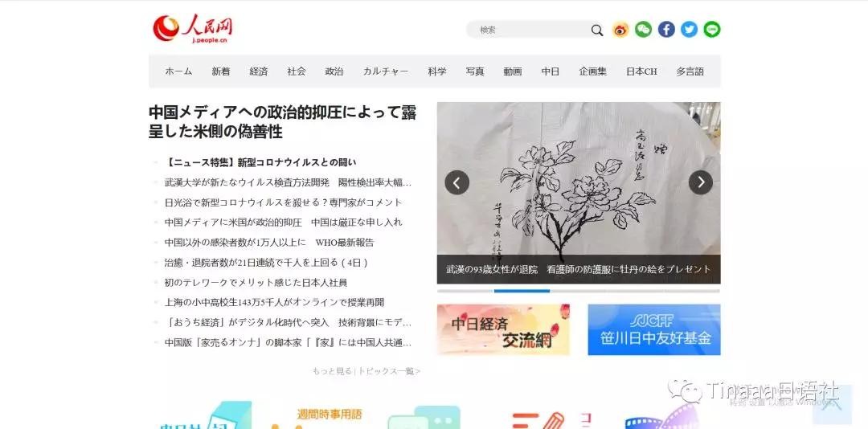The height and width of the screenshot is (429, 868).
Task: Open the 経済 menu item
Action: (x=259, y=71)
